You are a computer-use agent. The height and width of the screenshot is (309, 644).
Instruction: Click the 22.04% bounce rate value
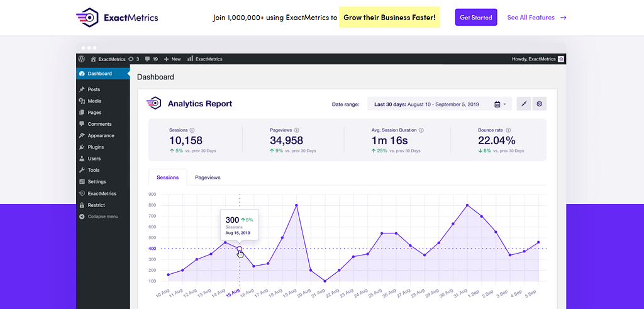tap(497, 140)
